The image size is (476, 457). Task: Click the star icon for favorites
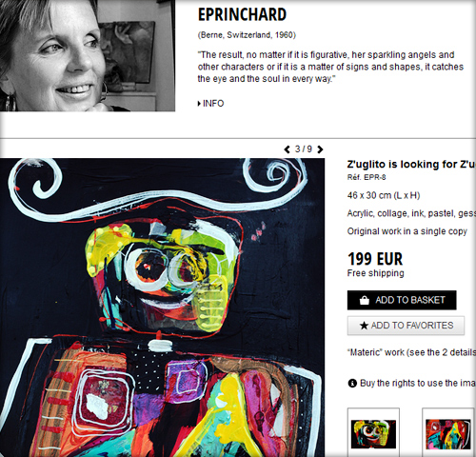364,326
